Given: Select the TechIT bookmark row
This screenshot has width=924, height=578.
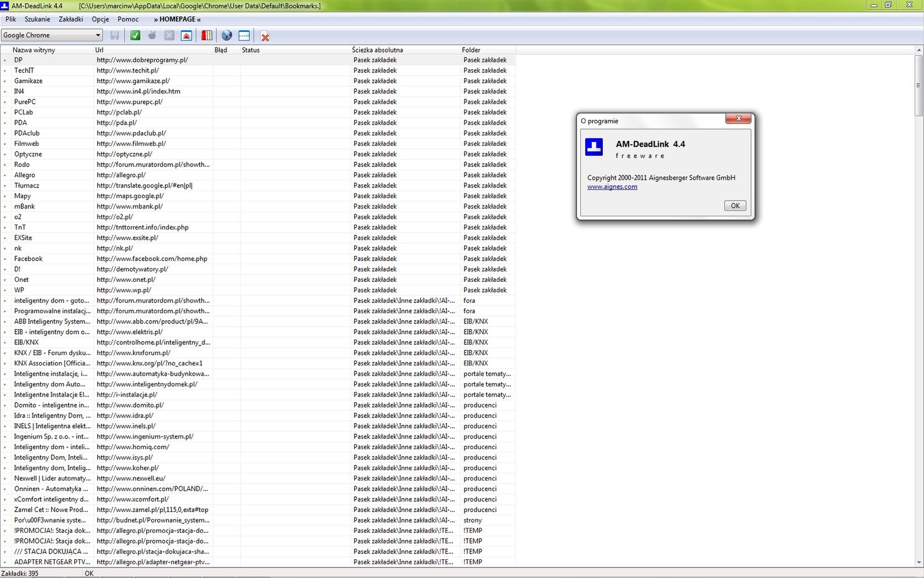Looking at the screenshot, I should click(x=258, y=70).
